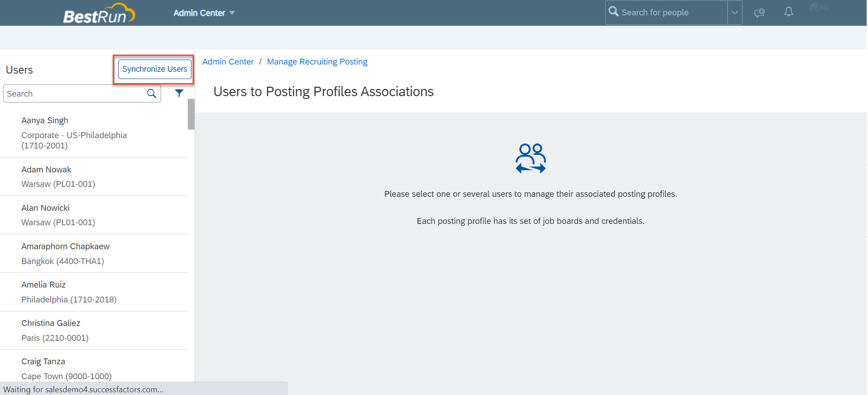Viewport: 868px width, 395px height.
Task: Select user Alan Nowicki
Action: pos(94,215)
